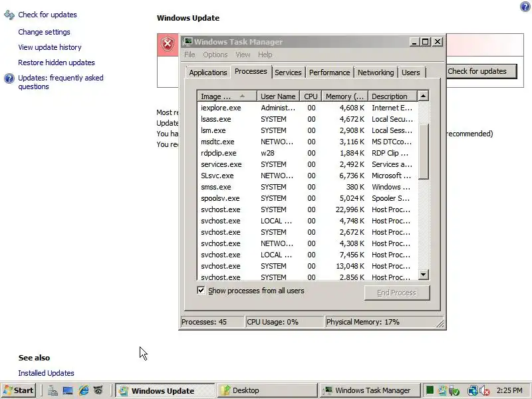Select the iexplore.exe process row
The height and width of the screenshot is (399, 532).
(x=307, y=108)
